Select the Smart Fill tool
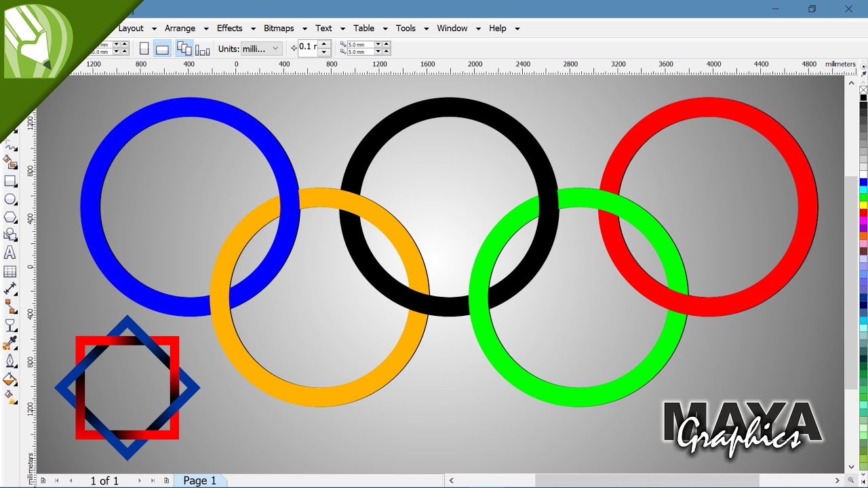This screenshot has height=488, width=868. tap(11, 163)
